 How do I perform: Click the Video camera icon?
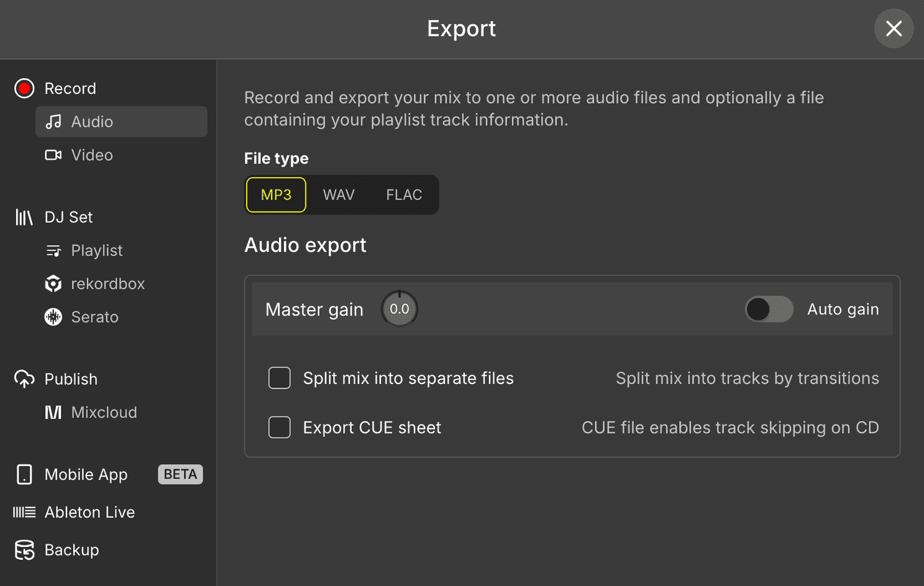click(53, 155)
